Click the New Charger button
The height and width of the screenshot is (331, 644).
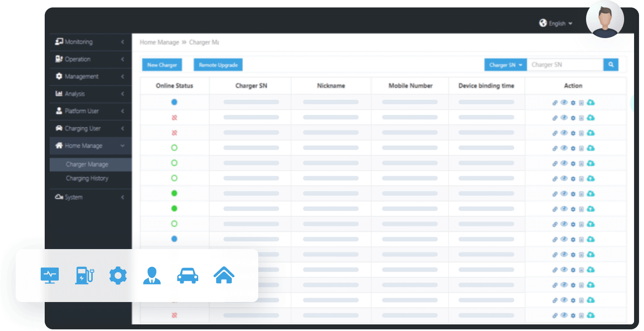pyautogui.click(x=162, y=65)
